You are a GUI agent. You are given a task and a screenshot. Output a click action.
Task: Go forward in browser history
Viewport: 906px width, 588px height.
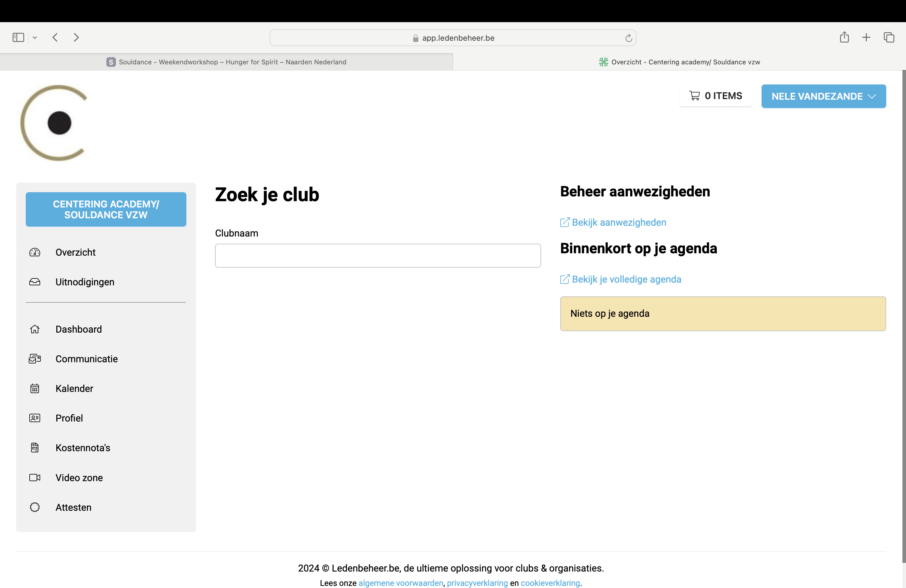76,37
